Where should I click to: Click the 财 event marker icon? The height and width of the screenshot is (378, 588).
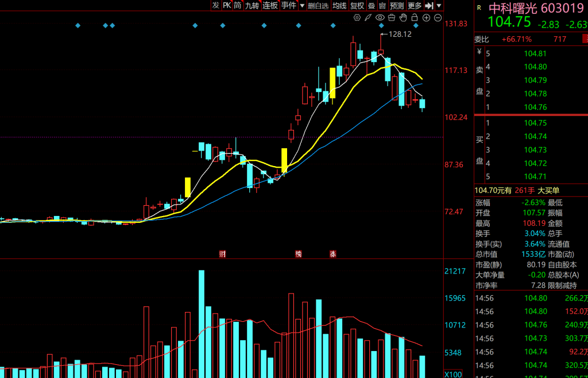(222, 253)
